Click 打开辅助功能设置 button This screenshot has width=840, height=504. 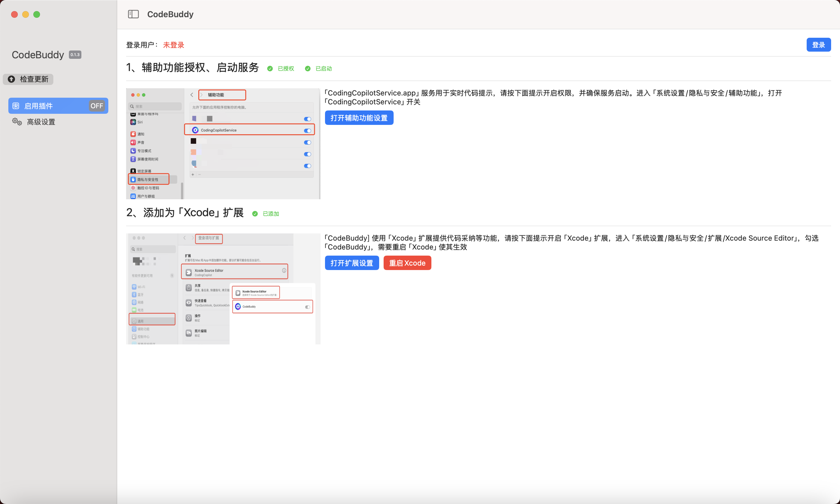coord(359,118)
